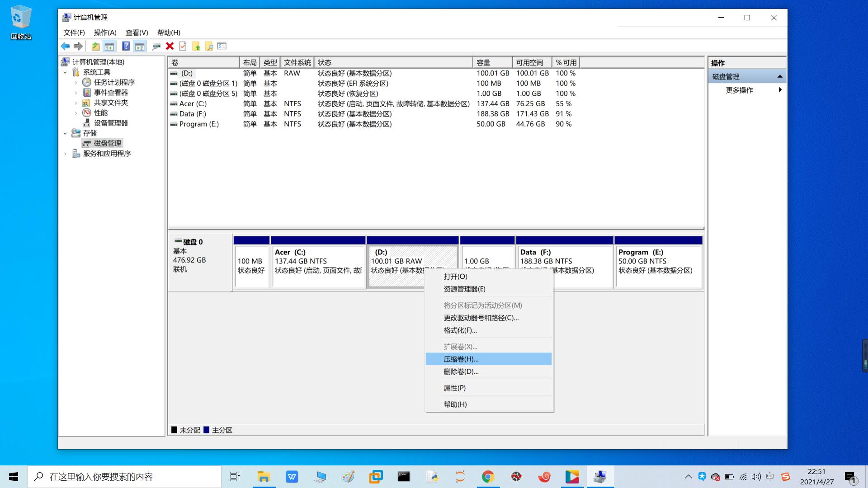Collapse the 磁盘管理 actions panel header
This screenshot has width=868, height=488.
(x=781, y=76)
